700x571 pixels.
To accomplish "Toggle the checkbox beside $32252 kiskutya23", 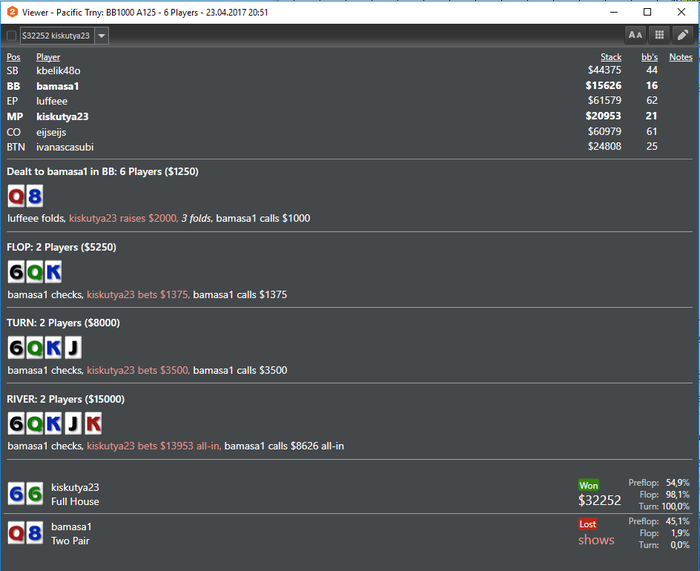I will (x=12, y=36).
